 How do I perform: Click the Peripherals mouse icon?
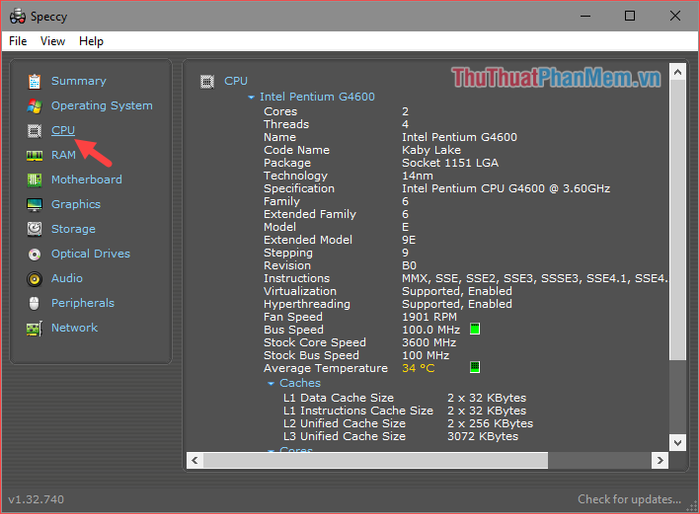(34, 303)
